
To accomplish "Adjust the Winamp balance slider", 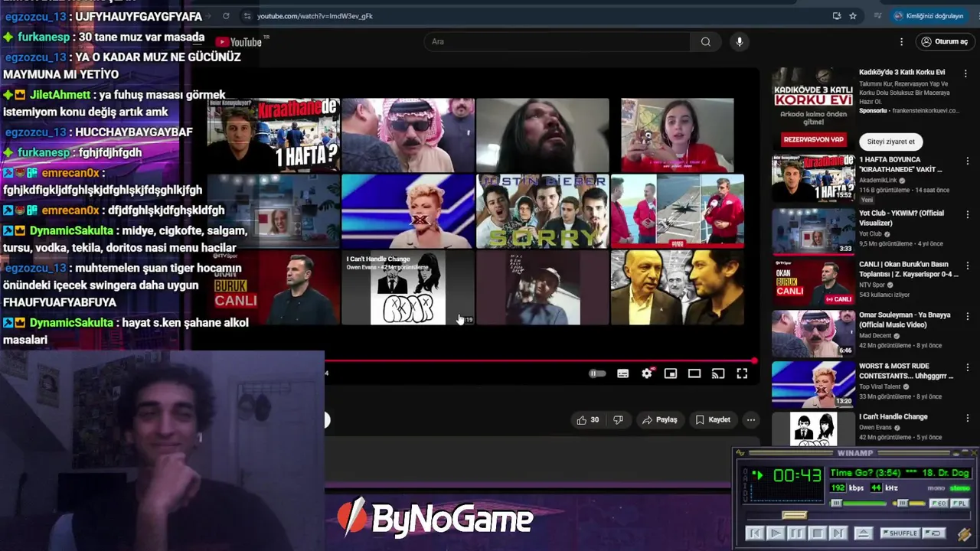I will 909,503.
